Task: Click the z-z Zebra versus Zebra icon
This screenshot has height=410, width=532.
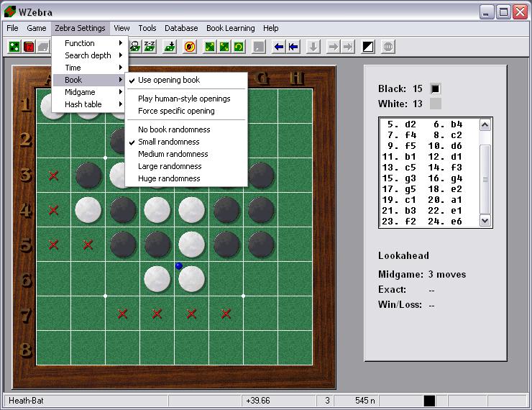Action: pyautogui.click(x=150, y=47)
